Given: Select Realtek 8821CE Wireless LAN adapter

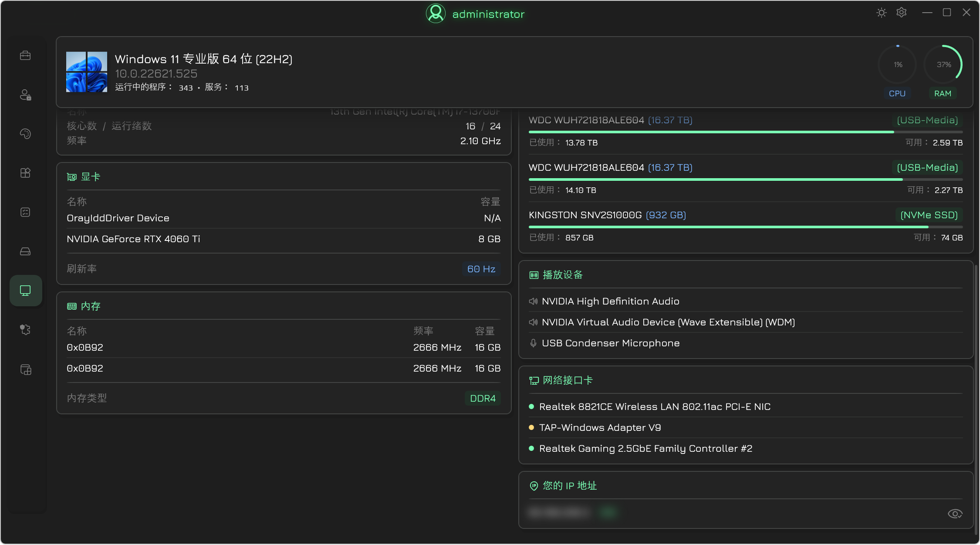Looking at the screenshot, I should 655,406.
